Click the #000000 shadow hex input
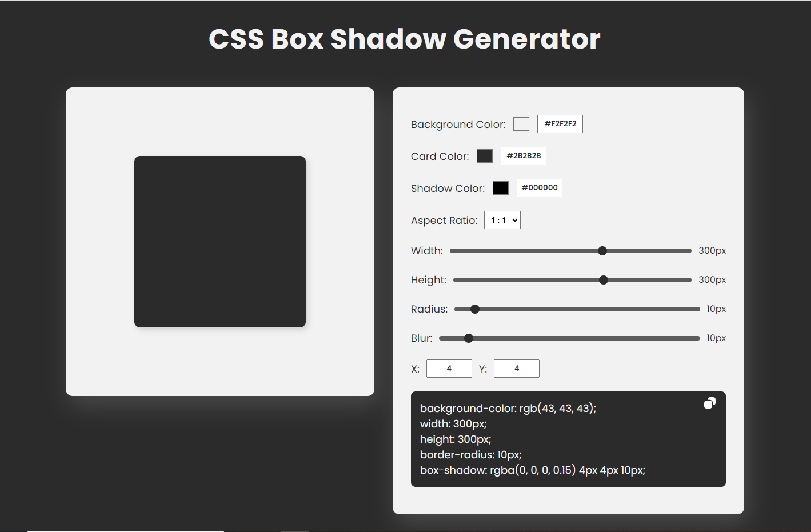This screenshot has width=811, height=532. (539, 187)
